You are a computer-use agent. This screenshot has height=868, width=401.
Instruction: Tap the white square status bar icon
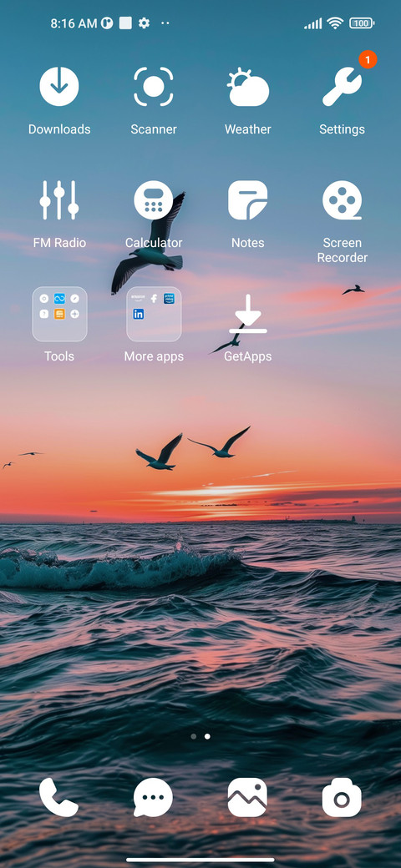click(x=125, y=23)
